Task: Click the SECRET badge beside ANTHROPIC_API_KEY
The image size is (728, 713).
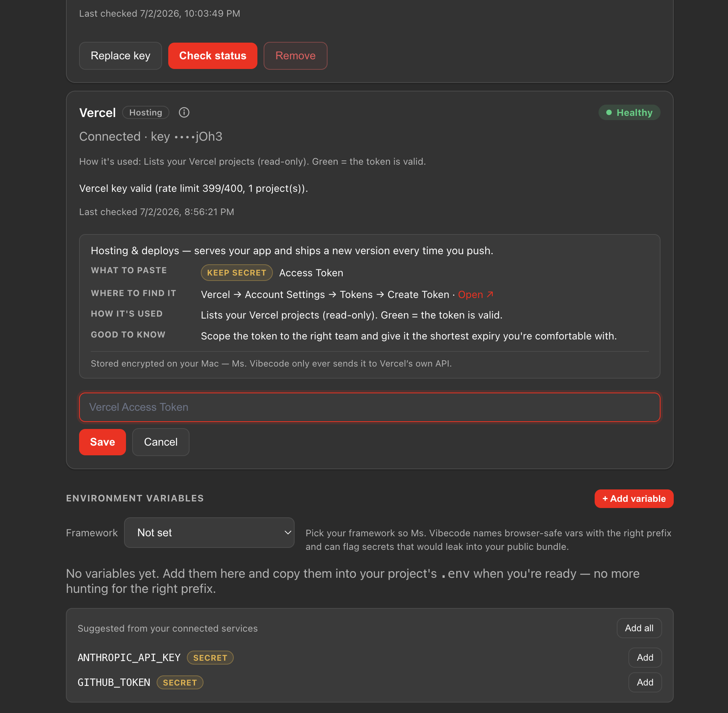Action: [210, 658]
